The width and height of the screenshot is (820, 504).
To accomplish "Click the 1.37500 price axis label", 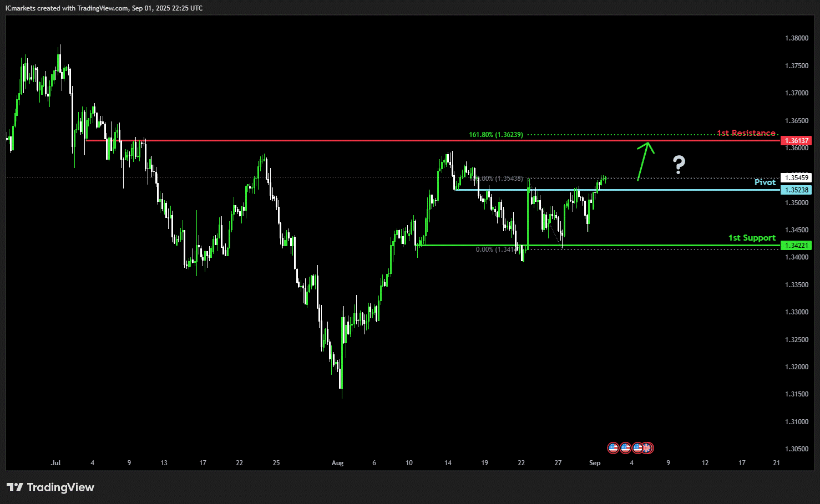I will [x=797, y=66].
